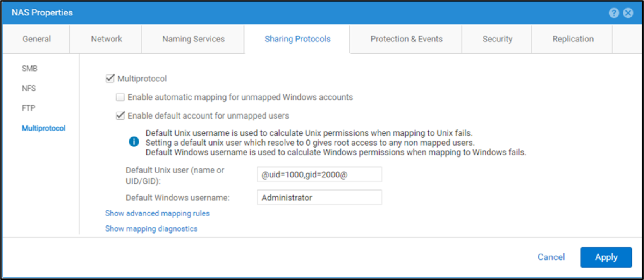This screenshot has width=644, height=280.
Task: Go to the Naming Services tab
Action: [193, 39]
